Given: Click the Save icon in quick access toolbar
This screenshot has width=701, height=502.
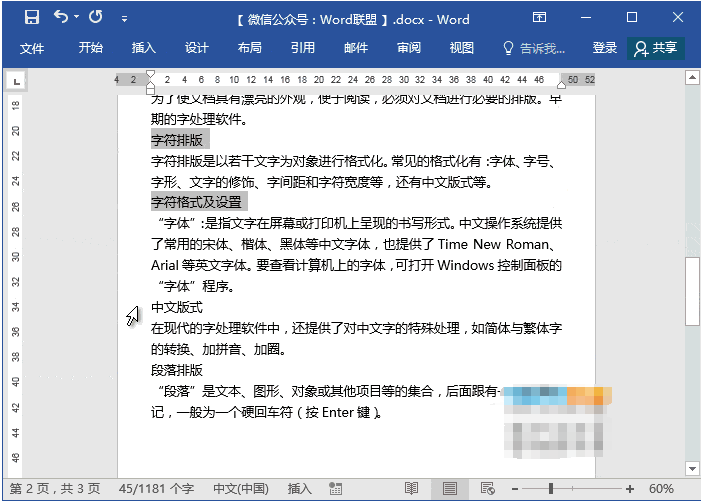Looking at the screenshot, I should [x=31, y=18].
